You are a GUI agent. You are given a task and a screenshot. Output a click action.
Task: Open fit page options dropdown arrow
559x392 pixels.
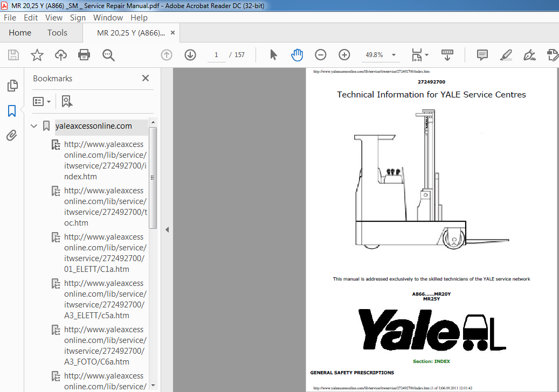(427, 55)
